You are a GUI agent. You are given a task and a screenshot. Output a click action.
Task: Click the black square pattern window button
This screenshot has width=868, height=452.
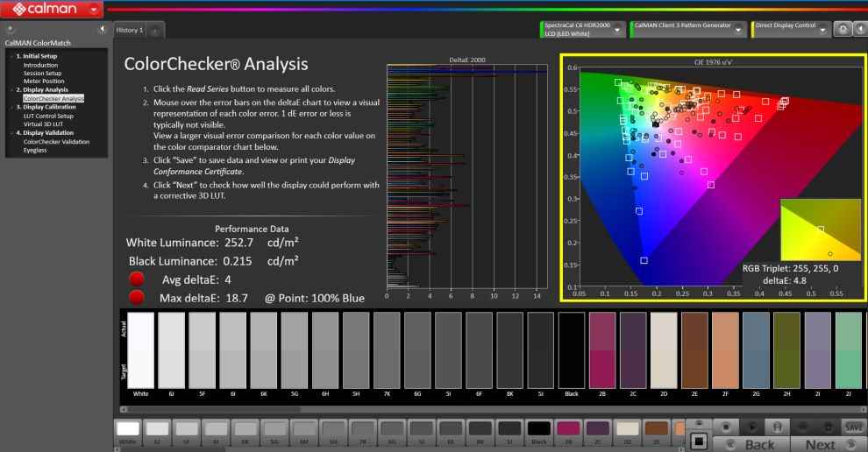point(699,441)
